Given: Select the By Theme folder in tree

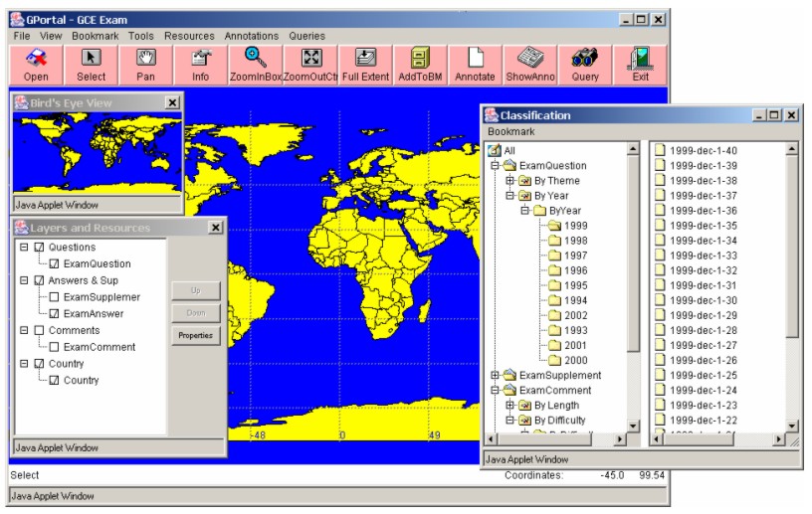Looking at the screenshot, I should [549, 181].
